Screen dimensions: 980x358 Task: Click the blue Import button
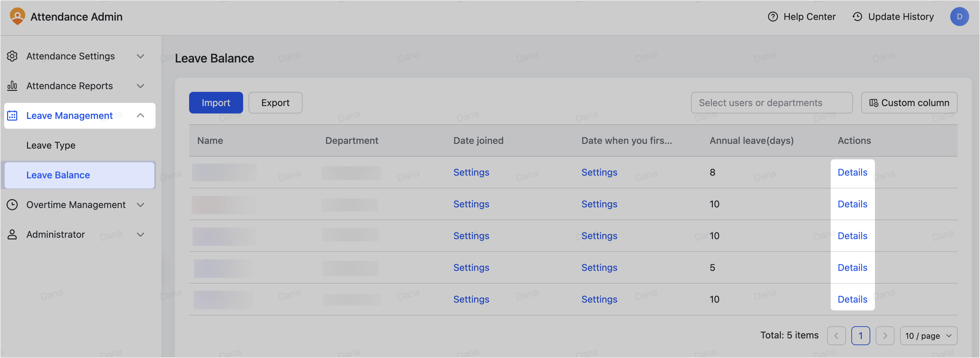[x=216, y=103]
